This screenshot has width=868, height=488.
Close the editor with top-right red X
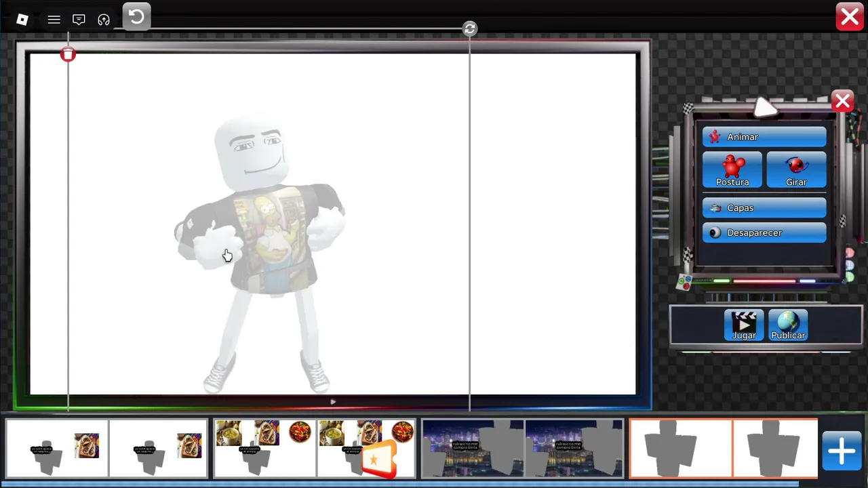point(850,17)
